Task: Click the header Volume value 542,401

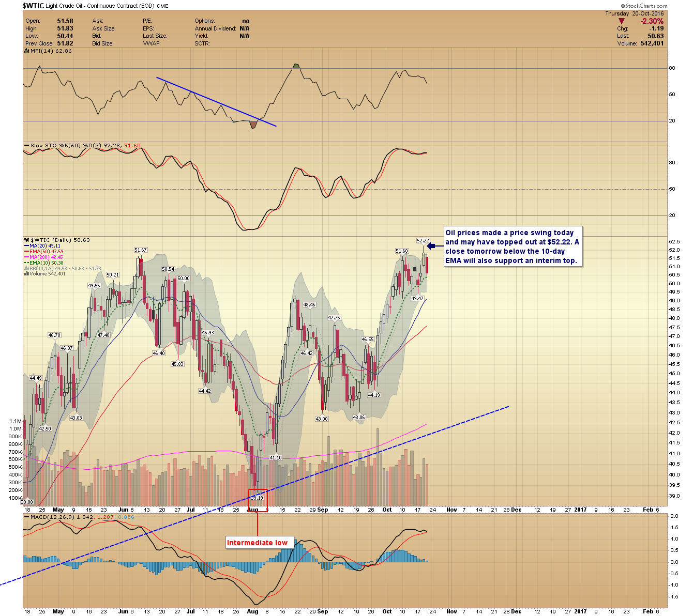Action: coord(652,43)
